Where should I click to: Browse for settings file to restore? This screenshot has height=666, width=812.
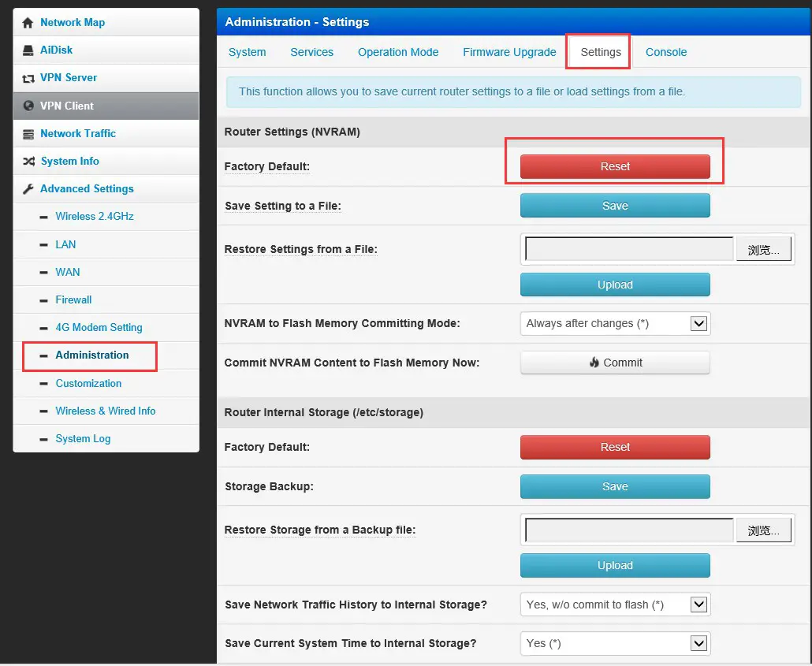tap(763, 250)
